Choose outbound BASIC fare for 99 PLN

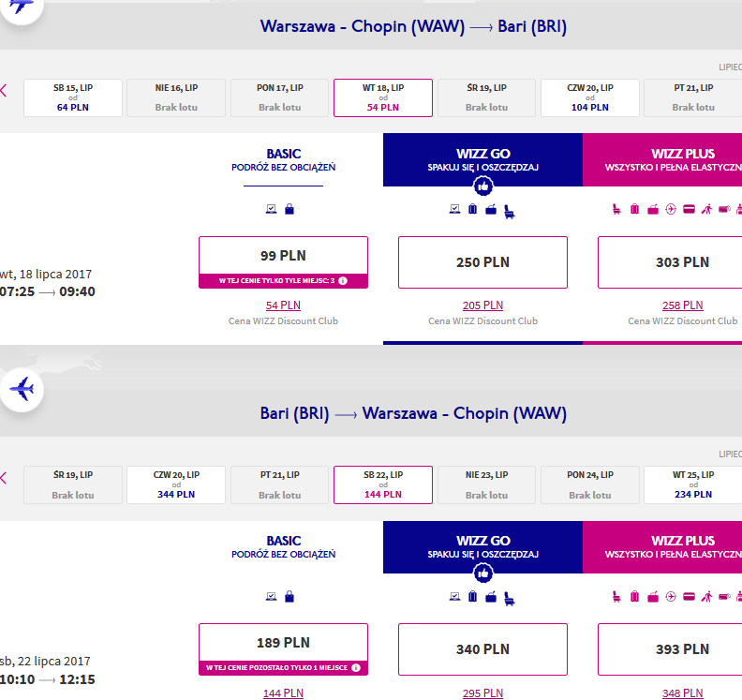point(283,262)
